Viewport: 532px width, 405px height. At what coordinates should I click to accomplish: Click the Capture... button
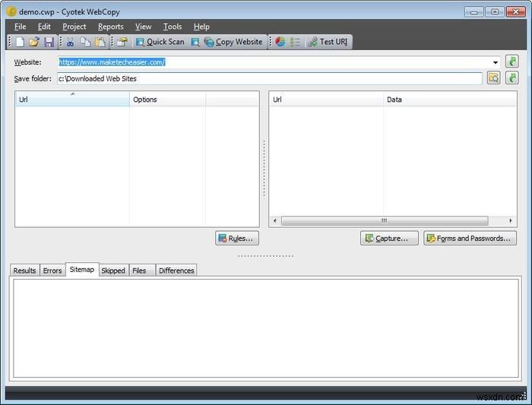coord(389,238)
